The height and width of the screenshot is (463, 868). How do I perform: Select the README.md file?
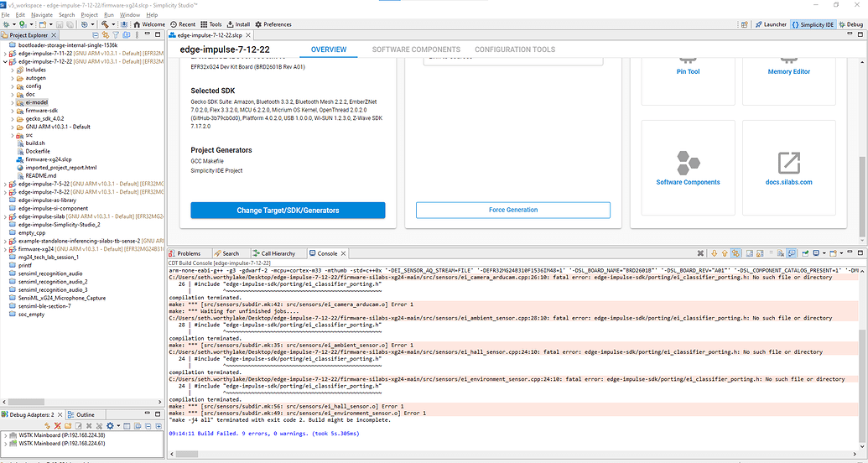pyautogui.click(x=41, y=175)
